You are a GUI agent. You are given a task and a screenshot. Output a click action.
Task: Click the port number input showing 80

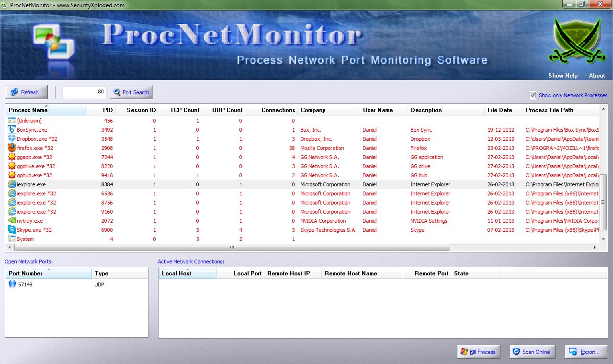[84, 92]
